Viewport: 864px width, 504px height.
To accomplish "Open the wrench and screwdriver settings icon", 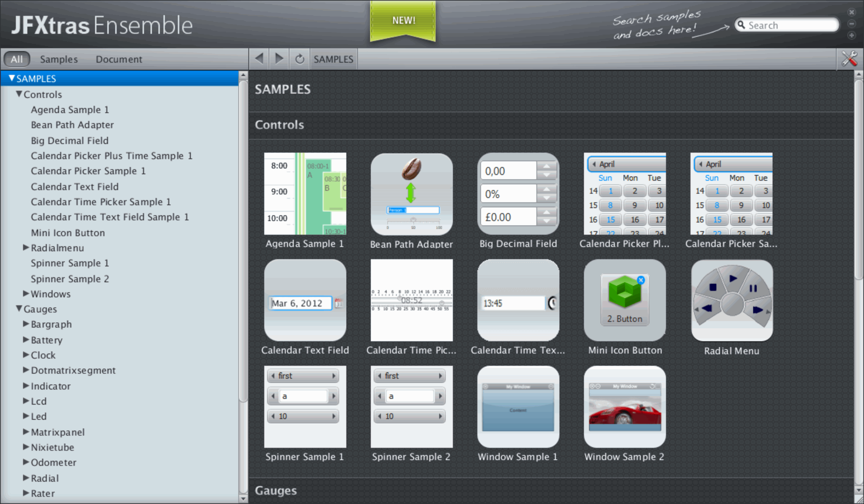I will tap(849, 59).
